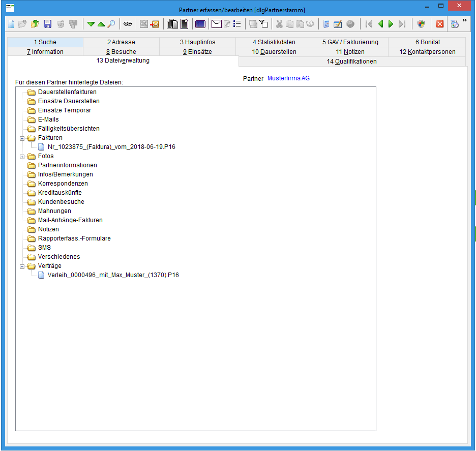Select the Partnerinformationen folder
The height and width of the screenshot is (451, 476).
68,165
